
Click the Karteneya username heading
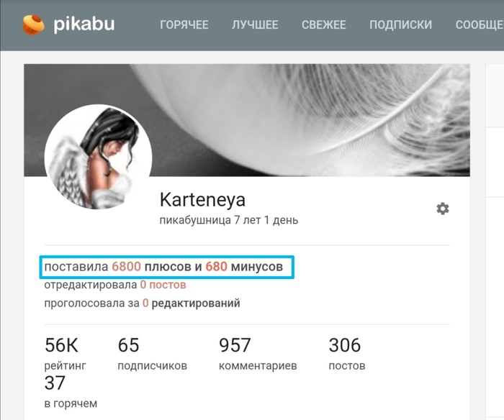(202, 200)
